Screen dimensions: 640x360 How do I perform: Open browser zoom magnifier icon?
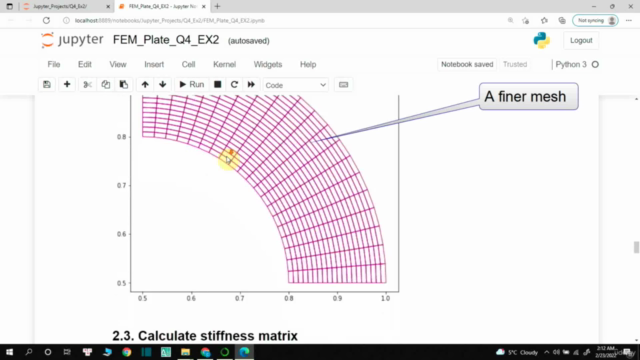(x=510, y=20)
